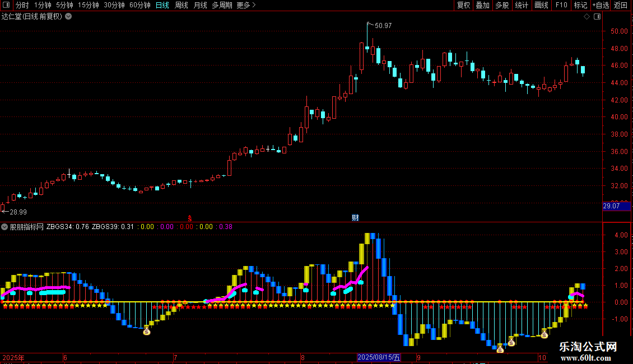Image resolution: width=633 pixels, height=364 pixels.
Task: Toggle the right side panel icon
Action: [x=597, y=17]
